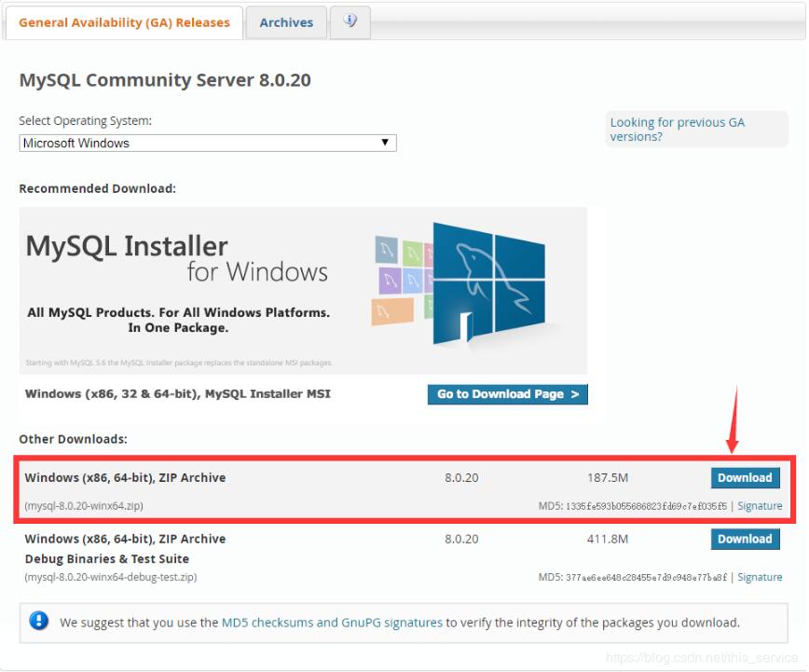
Task: Click the blue info icon in the suggestion banner
Action: click(38, 622)
